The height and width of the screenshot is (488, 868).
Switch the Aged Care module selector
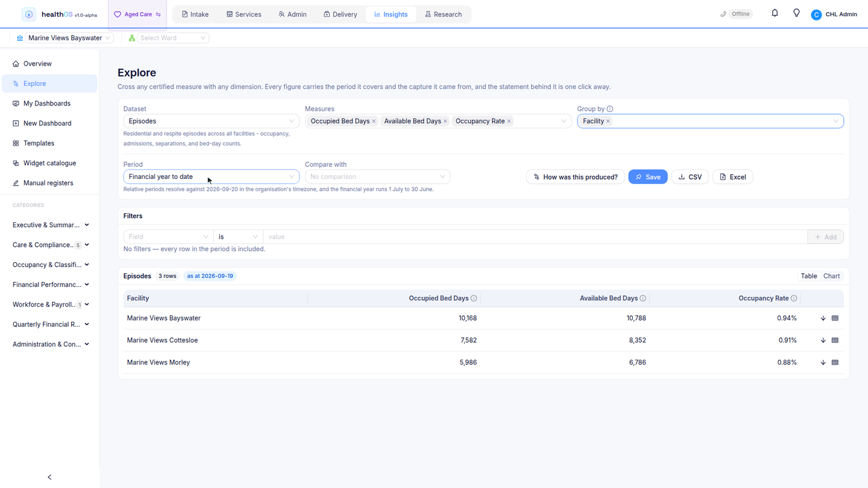coord(137,14)
